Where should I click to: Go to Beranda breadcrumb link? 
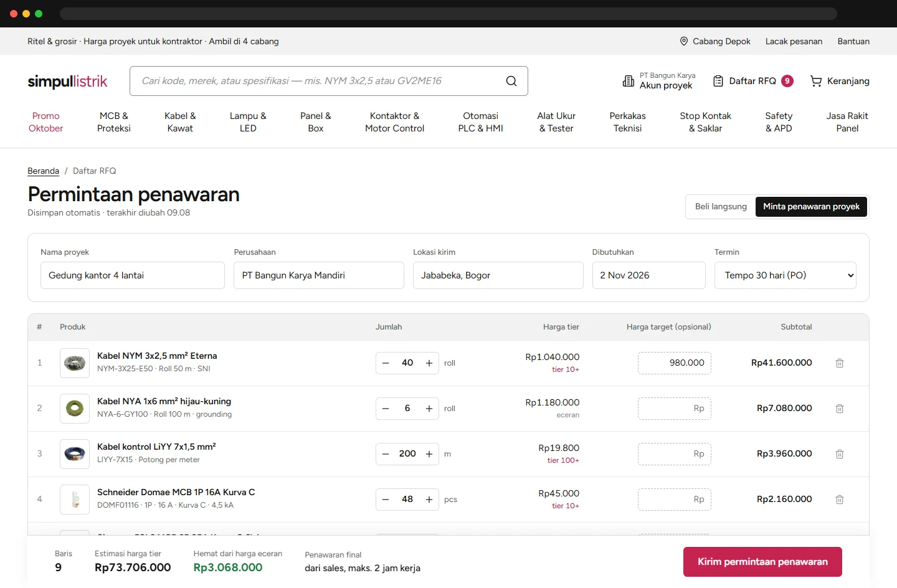pos(44,171)
